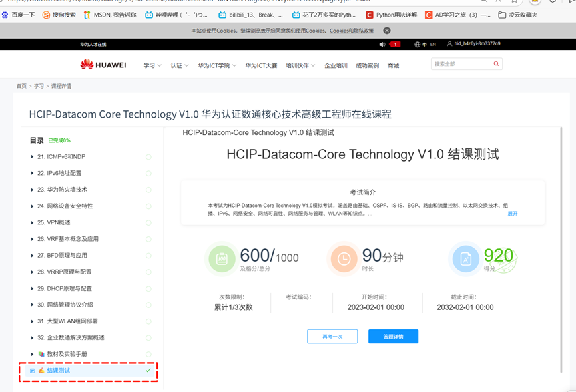This screenshot has width=576, height=392.
Task: Select chapter 28. VRRP原理与配置
Action: [65, 272]
